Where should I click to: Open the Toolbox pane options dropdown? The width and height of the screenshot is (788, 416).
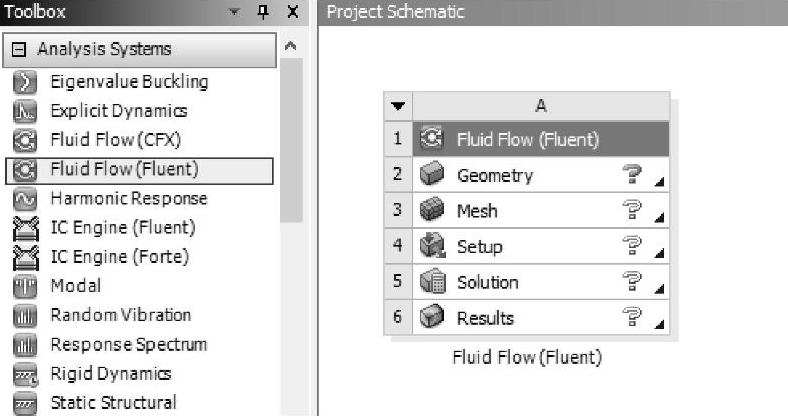(235, 12)
